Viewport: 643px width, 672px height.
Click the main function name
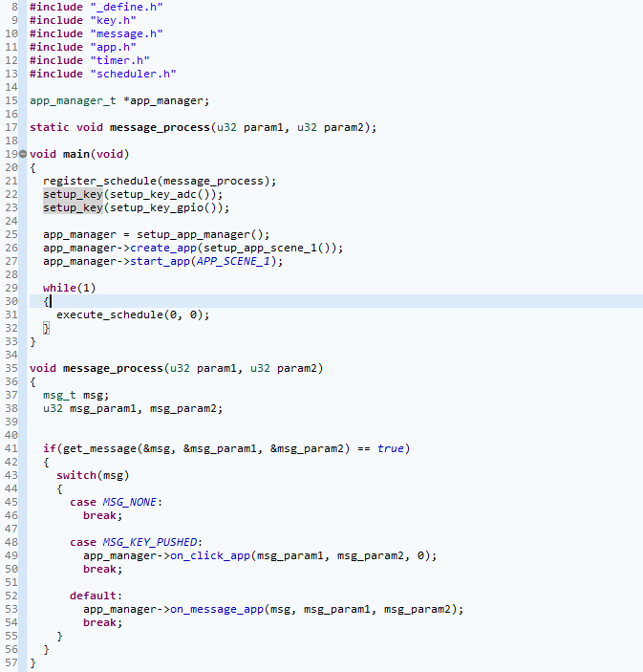tap(76, 154)
